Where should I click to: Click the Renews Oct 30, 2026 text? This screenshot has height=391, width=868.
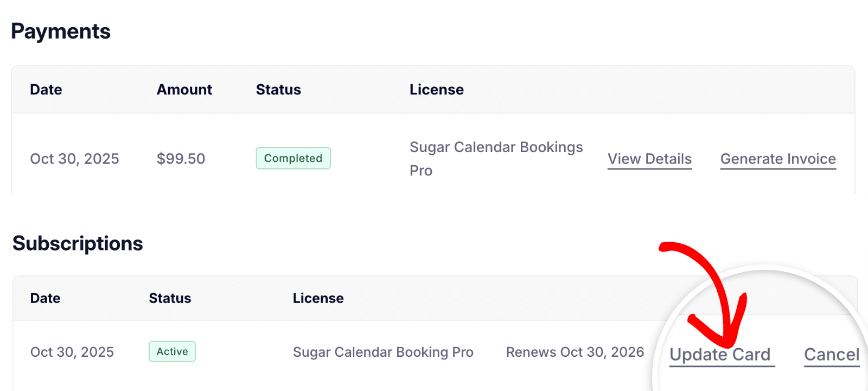pos(575,352)
